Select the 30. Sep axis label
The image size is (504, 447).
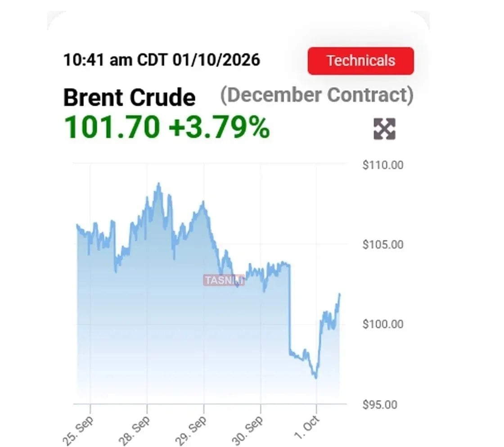click(x=247, y=430)
